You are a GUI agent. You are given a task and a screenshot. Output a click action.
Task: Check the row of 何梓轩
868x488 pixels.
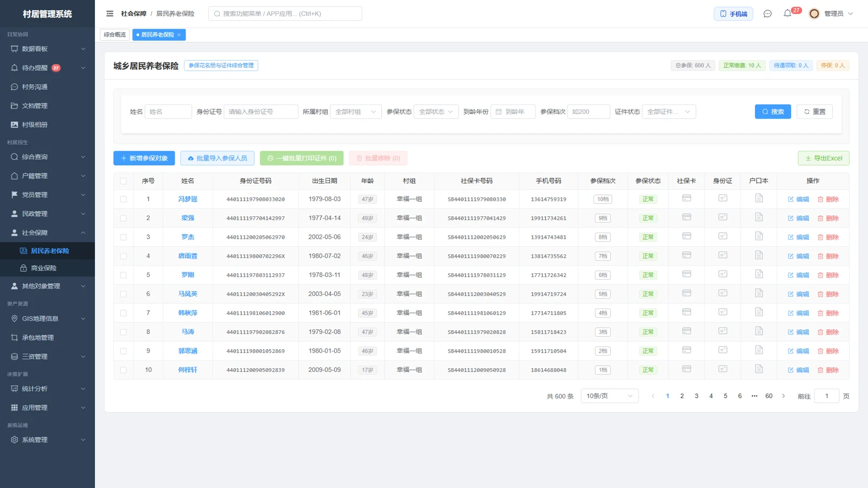click(123, 370)
